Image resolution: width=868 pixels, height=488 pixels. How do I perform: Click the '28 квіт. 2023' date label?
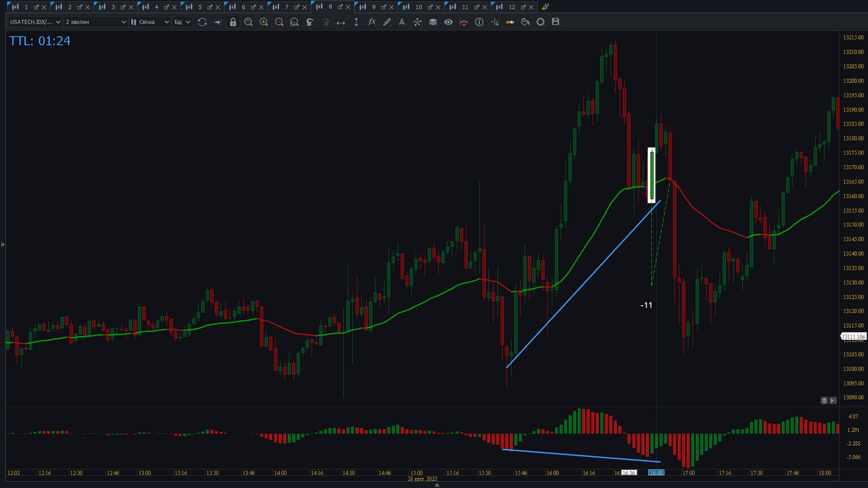point(423,479)
